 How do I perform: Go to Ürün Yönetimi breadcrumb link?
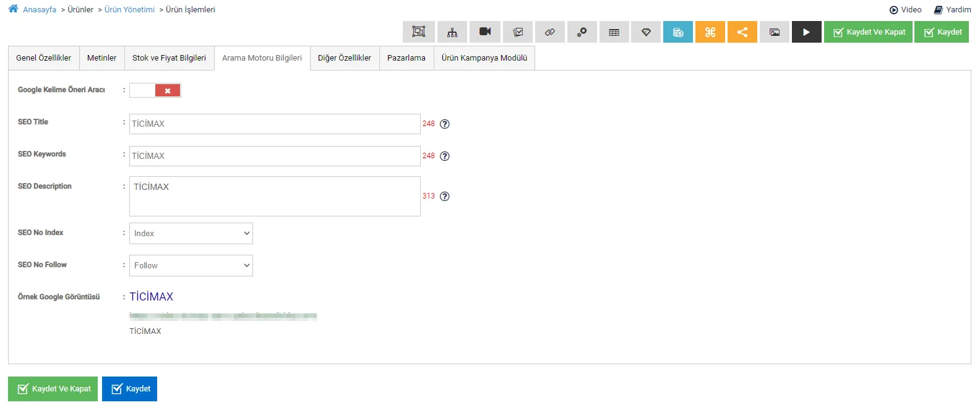[x=129, y=10]
